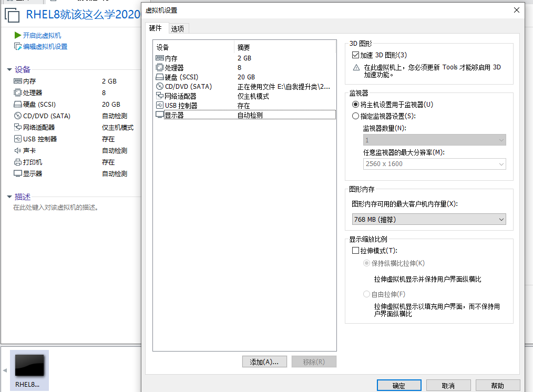Click the VM tab icon beside RHEL8 title
533x392 pixels.
pos(12,15)
